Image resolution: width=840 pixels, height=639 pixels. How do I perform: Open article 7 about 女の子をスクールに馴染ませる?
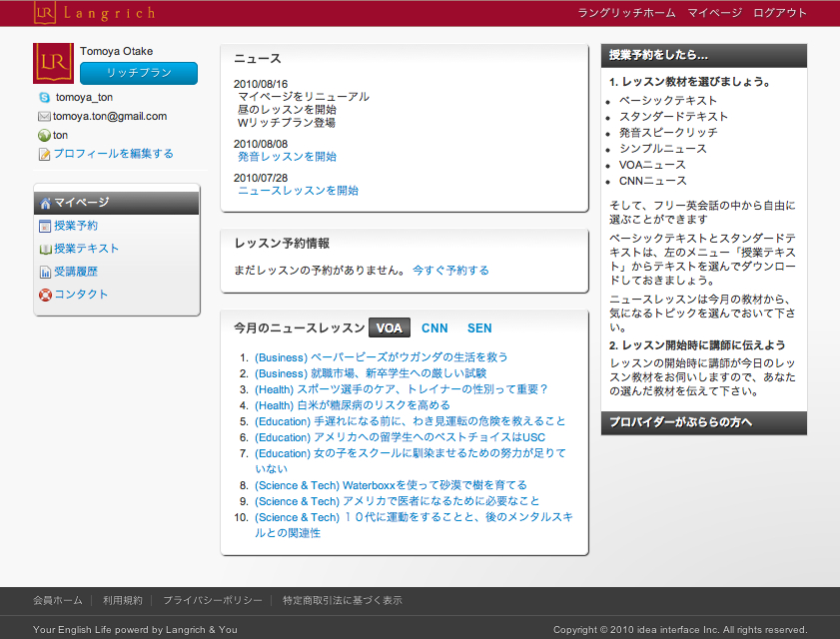(x=411, y=461)
